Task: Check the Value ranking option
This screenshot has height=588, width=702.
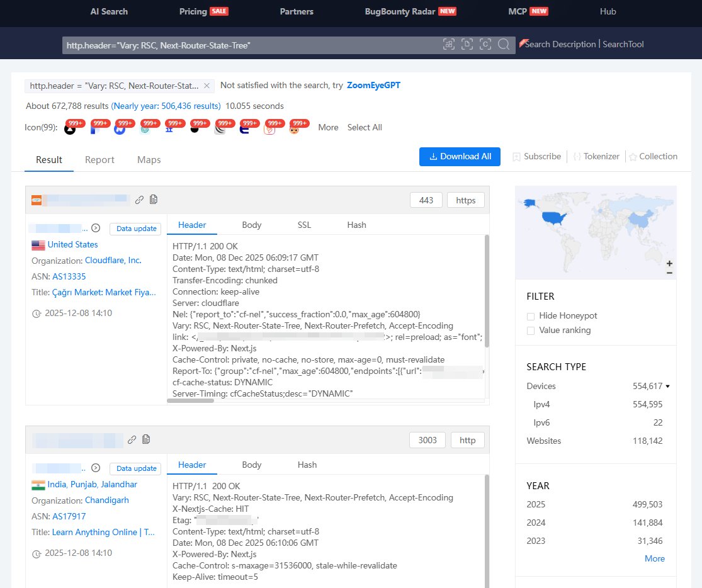Action: (x=530, y=330)
